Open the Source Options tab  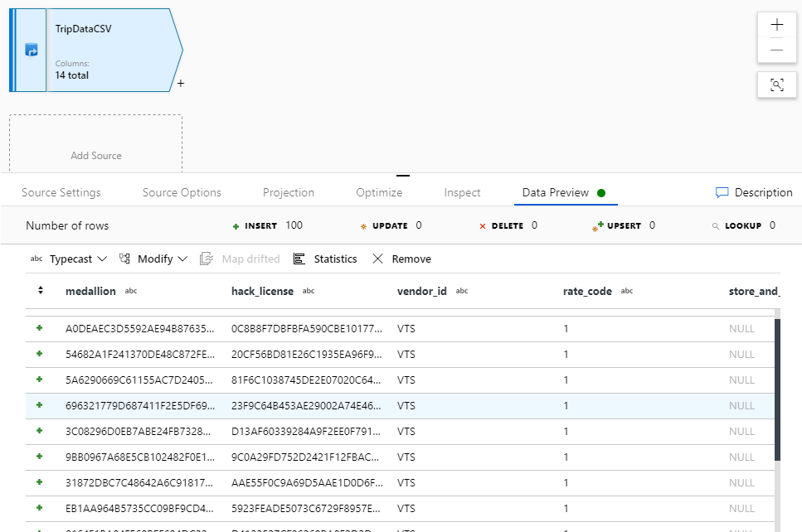click(182, 193)
